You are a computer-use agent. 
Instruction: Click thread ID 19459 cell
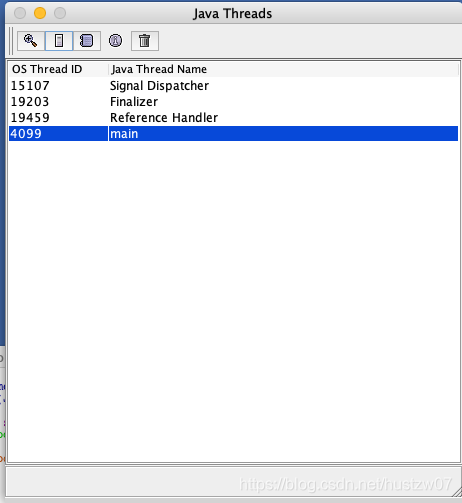click(58, 118)
